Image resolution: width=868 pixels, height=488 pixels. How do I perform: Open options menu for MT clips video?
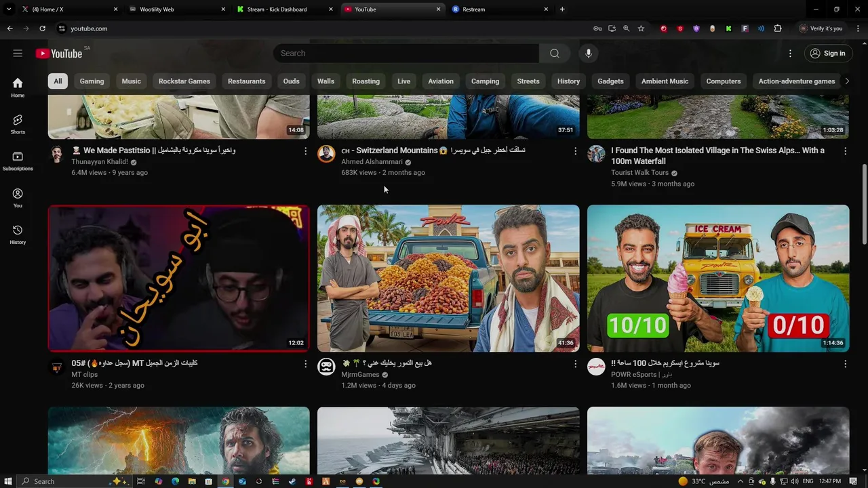pyautogui.click(x=305, y=364)
